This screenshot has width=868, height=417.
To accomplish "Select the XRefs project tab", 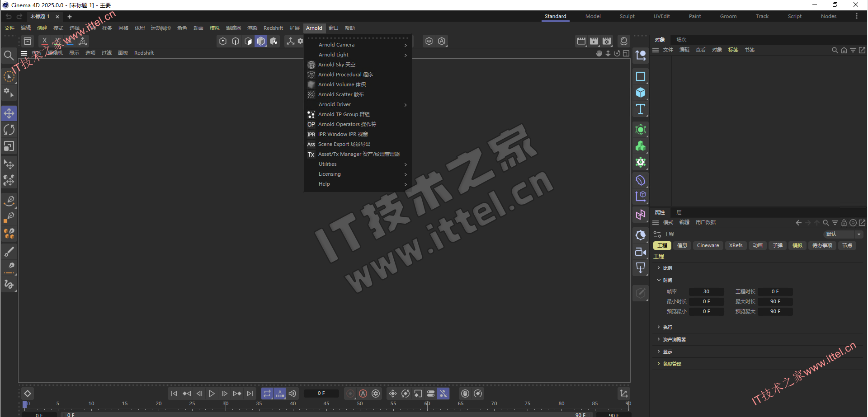I will click(736, 245).
